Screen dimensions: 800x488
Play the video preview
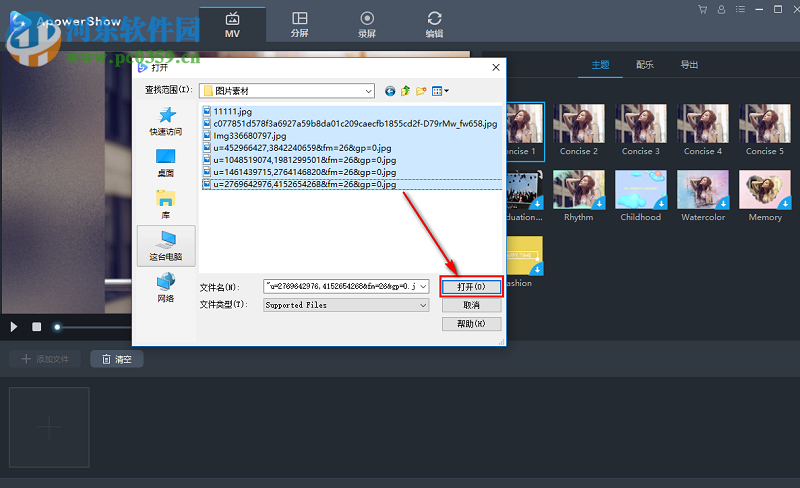[14, 327]
